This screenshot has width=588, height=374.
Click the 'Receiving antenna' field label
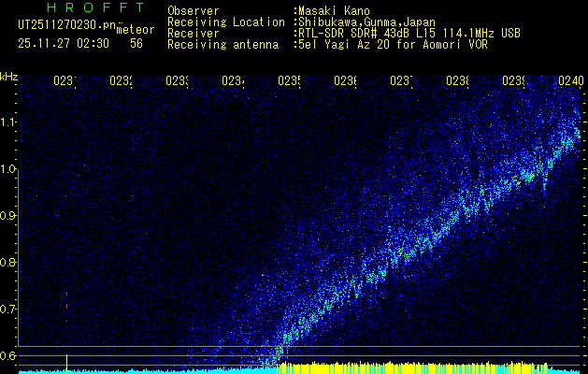(222, 45)
